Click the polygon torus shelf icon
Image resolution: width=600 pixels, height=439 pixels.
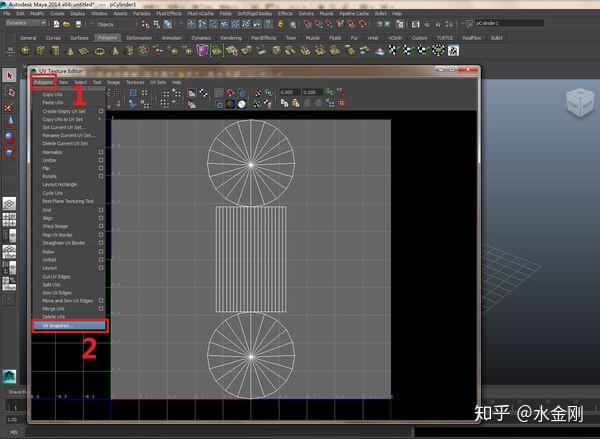[x=99, y=51]
